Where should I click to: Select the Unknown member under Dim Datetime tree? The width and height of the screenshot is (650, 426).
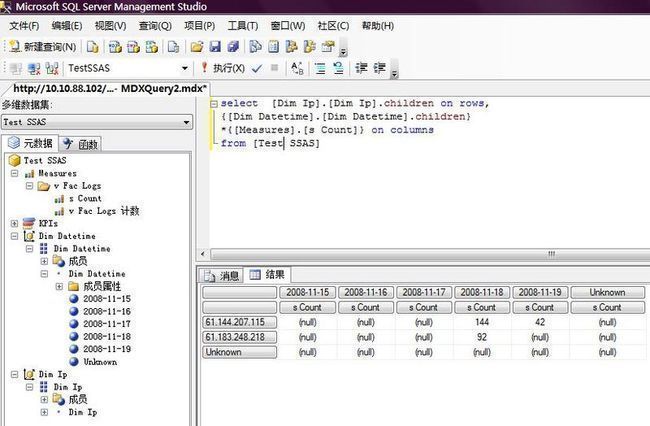[x=100, y=362]
